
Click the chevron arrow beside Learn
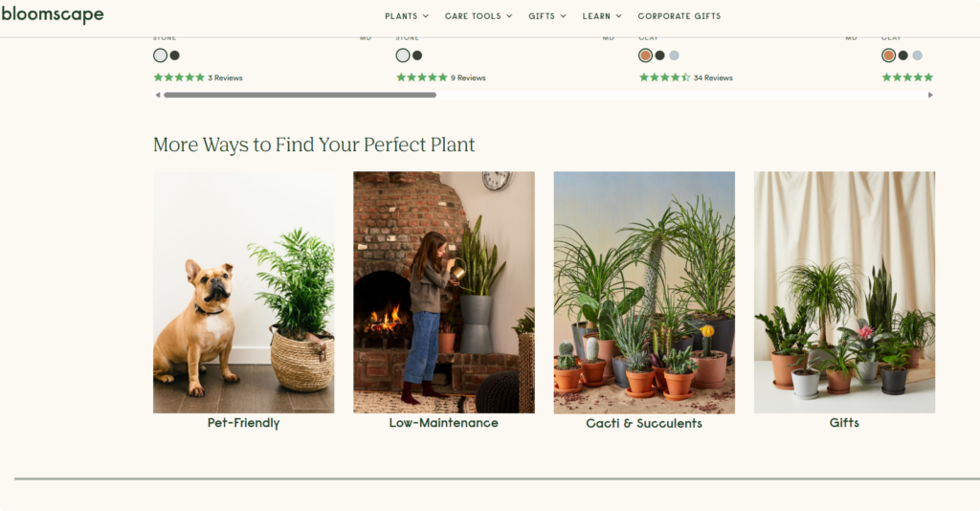tap(619, 16)
